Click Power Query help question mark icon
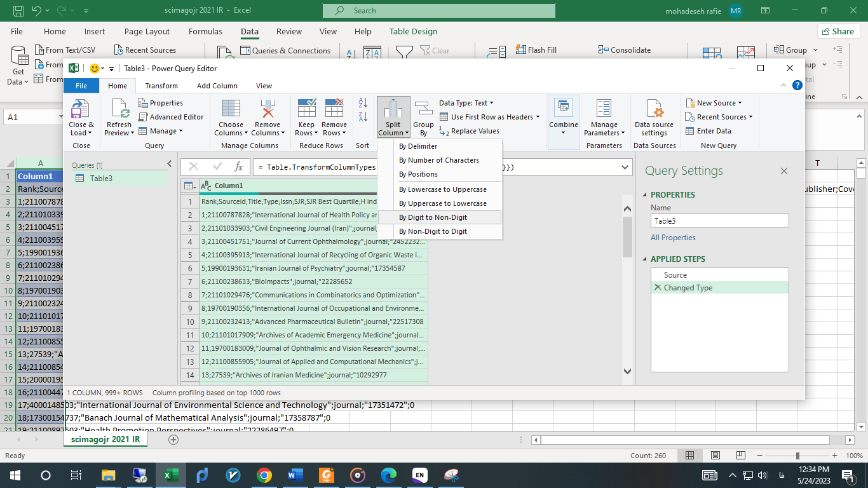The height and width of the screenshot is (488, 868). pos(797,85)
